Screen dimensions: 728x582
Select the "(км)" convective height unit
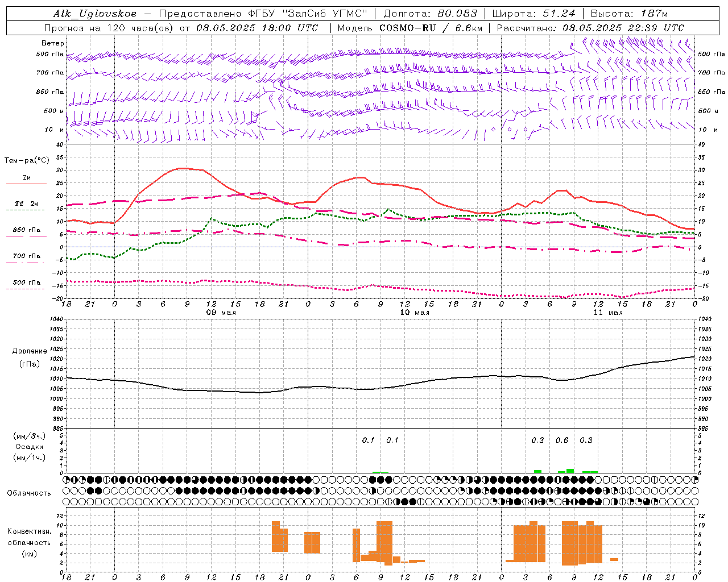coord(29,554)
